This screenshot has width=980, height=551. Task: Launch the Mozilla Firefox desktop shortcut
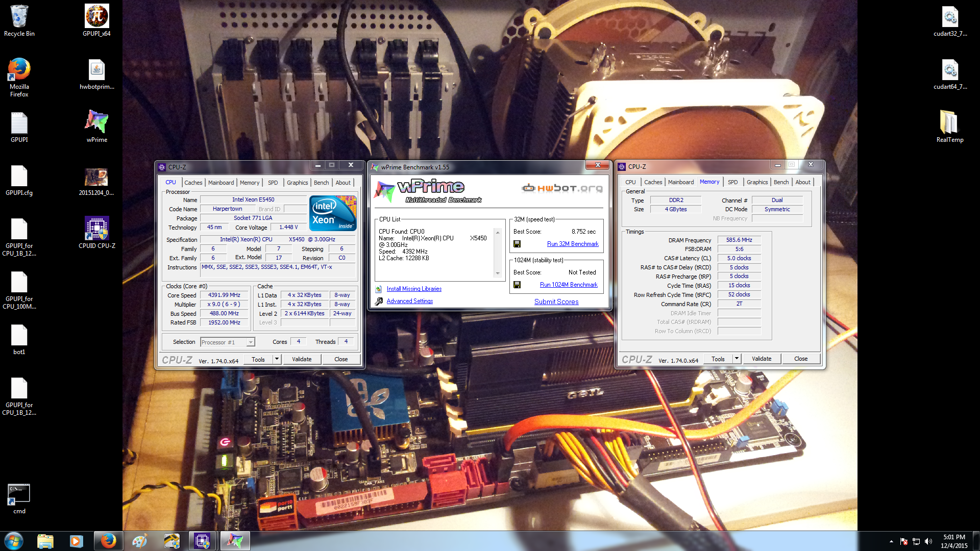click(19, 77)
